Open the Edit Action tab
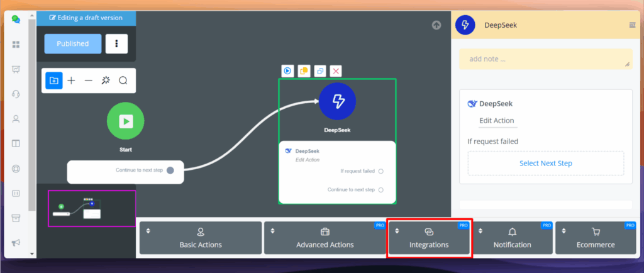 click(496, 121)
